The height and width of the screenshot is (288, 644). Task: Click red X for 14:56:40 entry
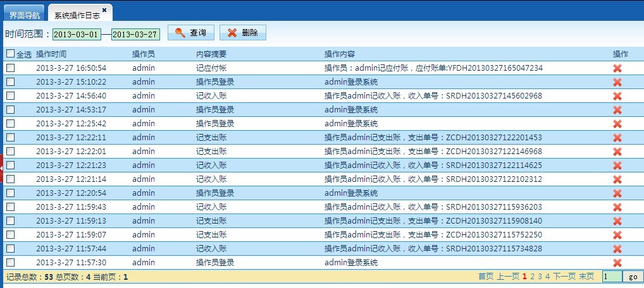coord(617,96)
